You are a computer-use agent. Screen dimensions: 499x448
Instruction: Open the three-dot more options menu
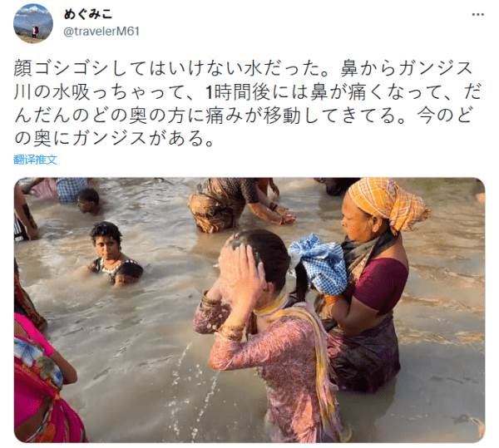(477, 15)
